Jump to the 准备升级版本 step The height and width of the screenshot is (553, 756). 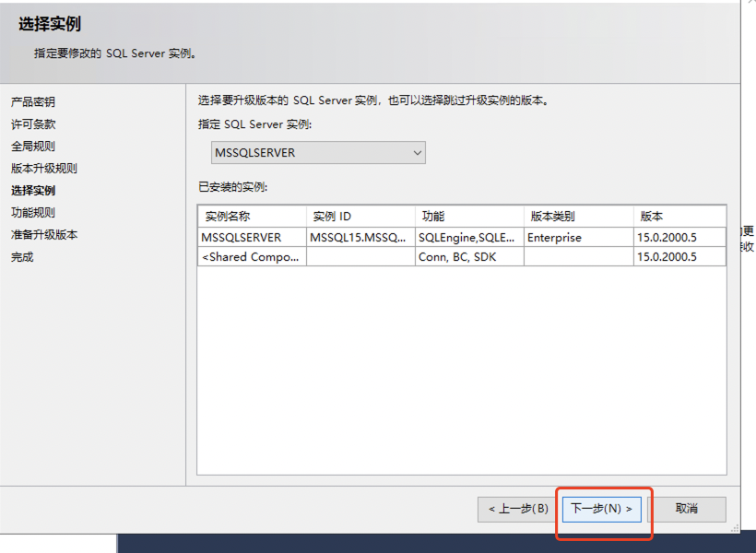[x=44, y=235]
